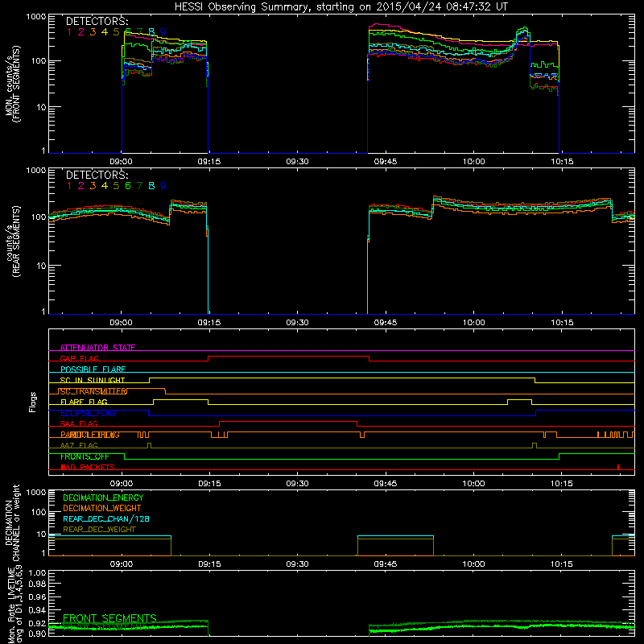Viewport: 644px width, 644px height.
Task: Click the Flags vertical axis title
Action: pos(33,402)
